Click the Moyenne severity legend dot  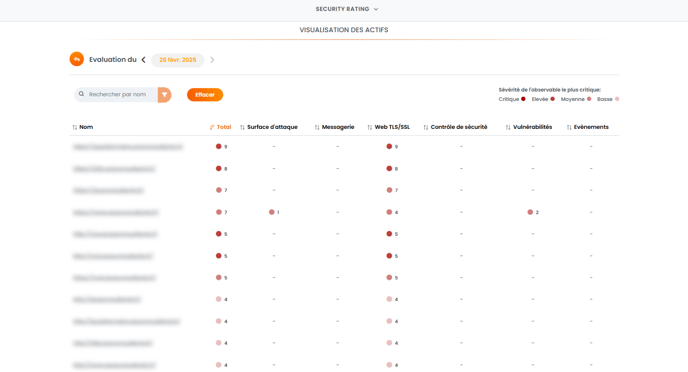point(589,99)
